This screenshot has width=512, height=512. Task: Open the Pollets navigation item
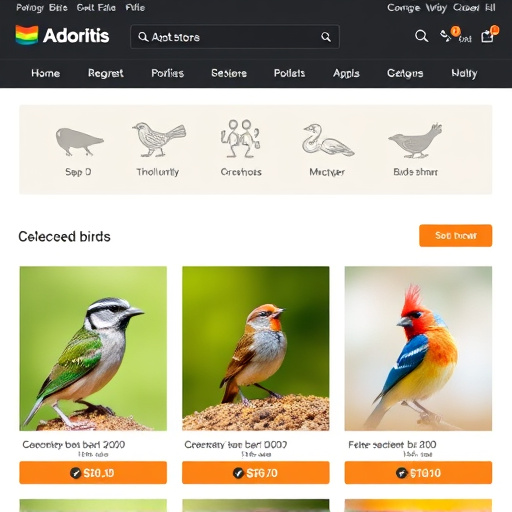coord(289,73)
